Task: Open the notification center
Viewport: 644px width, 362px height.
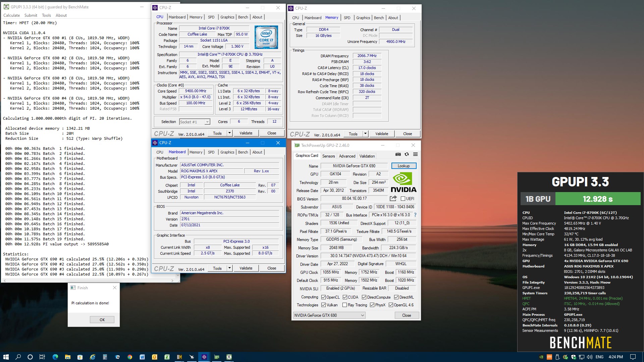Action: 633,357
